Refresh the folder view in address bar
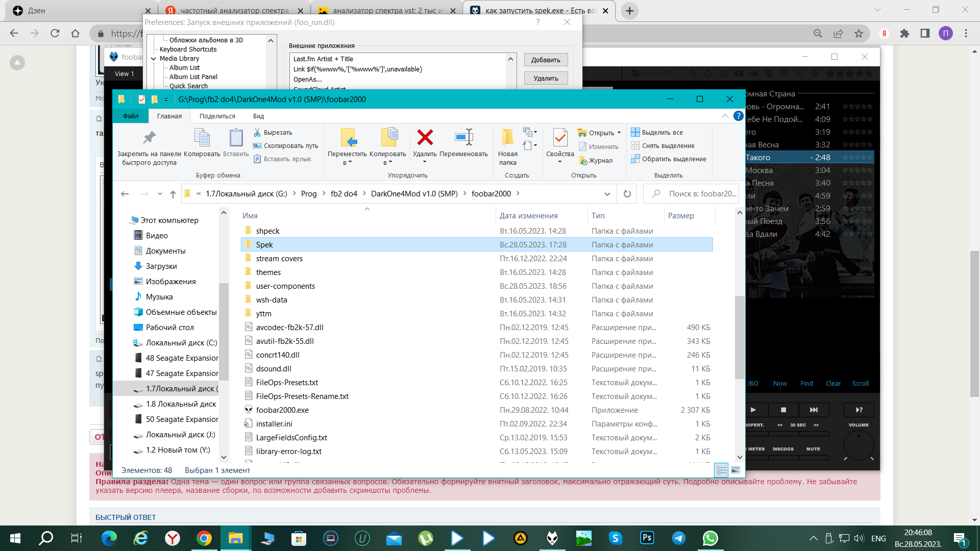Screen dimensions: 980x551 (627, 194)
